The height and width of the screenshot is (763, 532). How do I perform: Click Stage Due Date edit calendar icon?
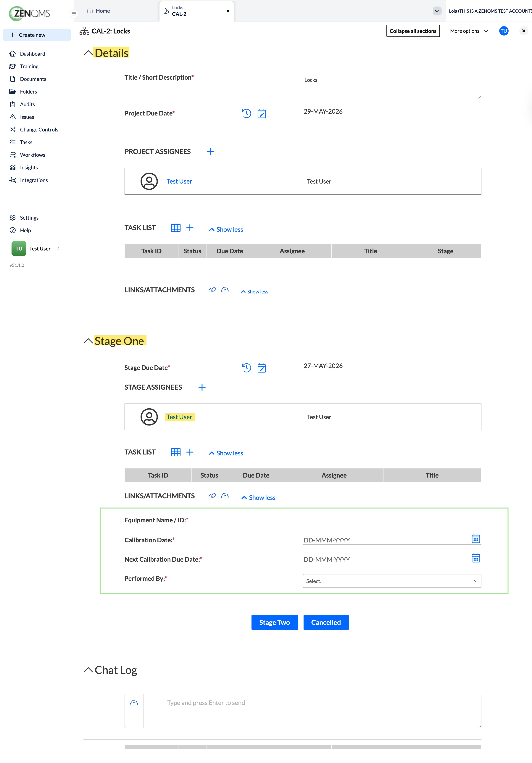pos(262,367)
